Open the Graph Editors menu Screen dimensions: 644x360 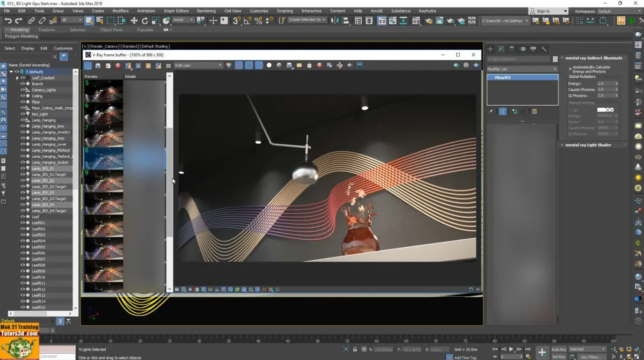pyautogui.click(x=176, y=11)
